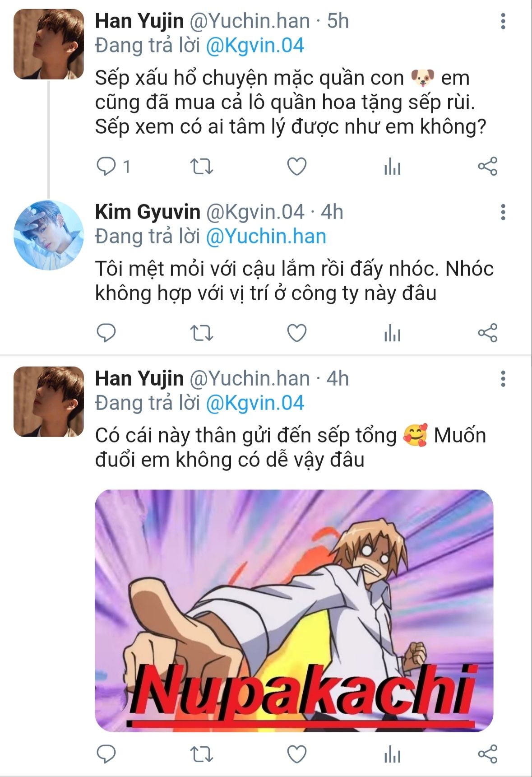Retweet Kim Gyuvin's tweet
Image resolution: width=532 pixels, height=777 pixels.
[x=201, y=333]
